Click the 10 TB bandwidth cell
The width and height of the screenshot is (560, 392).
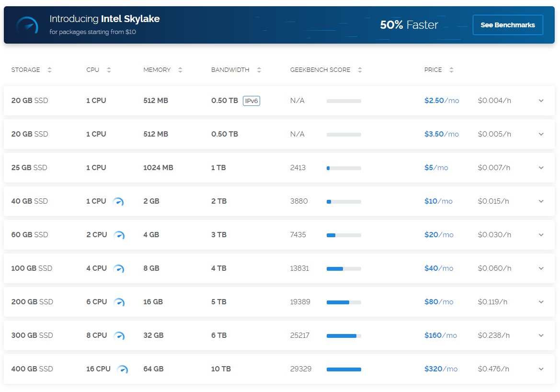(x=221, y=369)
